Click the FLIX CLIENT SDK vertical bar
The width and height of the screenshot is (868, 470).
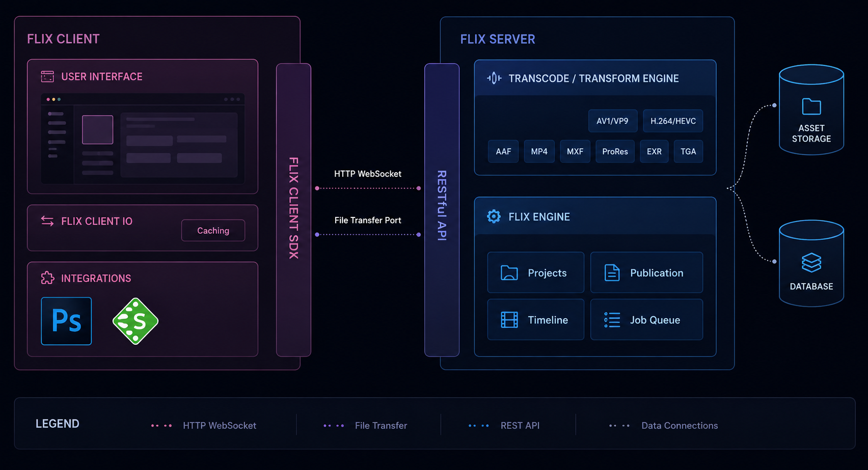[x=293, y=210]
